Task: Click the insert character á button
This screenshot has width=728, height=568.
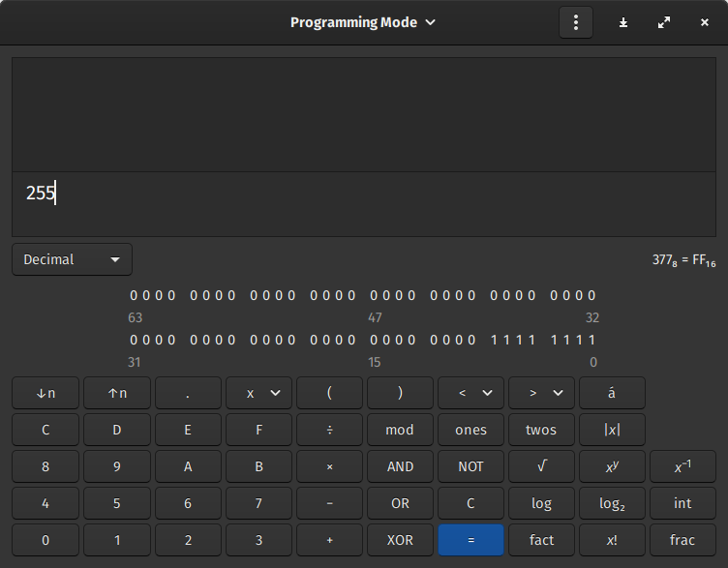Action: click(612, 393)
